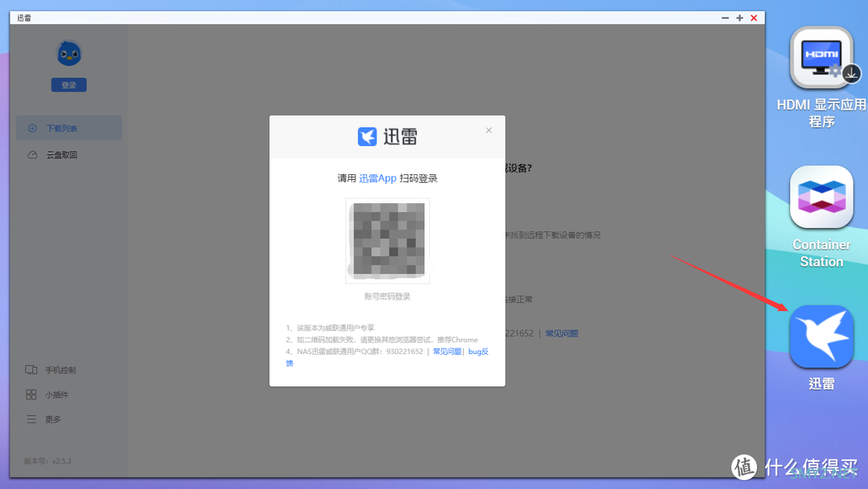Open 常见问题 link behind dialog in main window
This screenshot has width=868, height=489.
point(561,333)
